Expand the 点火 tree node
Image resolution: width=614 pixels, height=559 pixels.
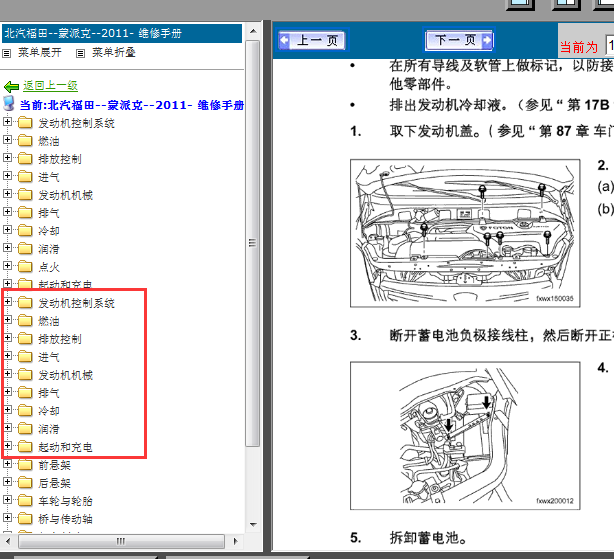point(7,265)
